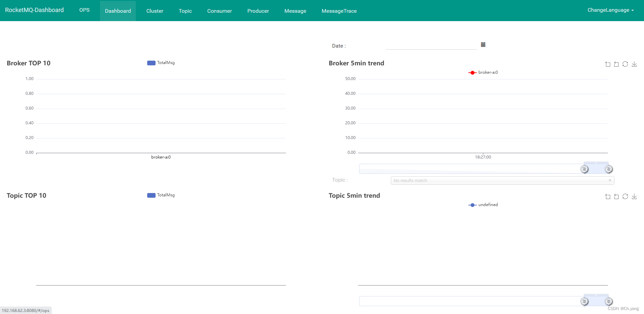This screenshot has height=314, width=644.
Task: Focus the Date input field
Action: pyautogui.click(x=431, y=45)
